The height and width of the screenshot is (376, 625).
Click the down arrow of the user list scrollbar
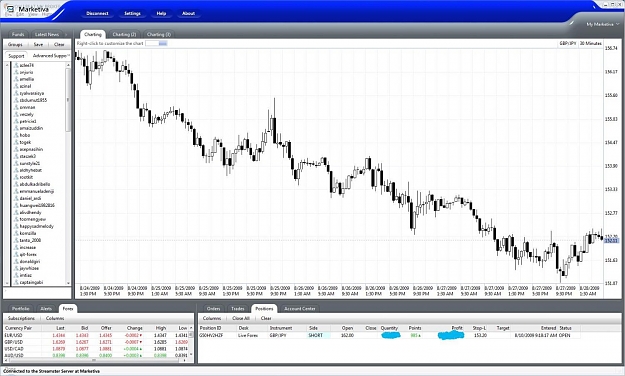[68, 283]
